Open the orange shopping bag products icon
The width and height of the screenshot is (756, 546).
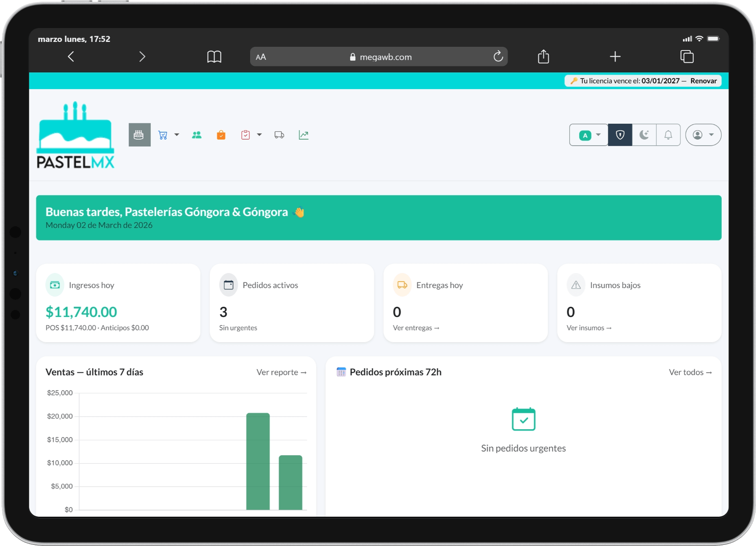pyautogui.click(x=221, y=135)
